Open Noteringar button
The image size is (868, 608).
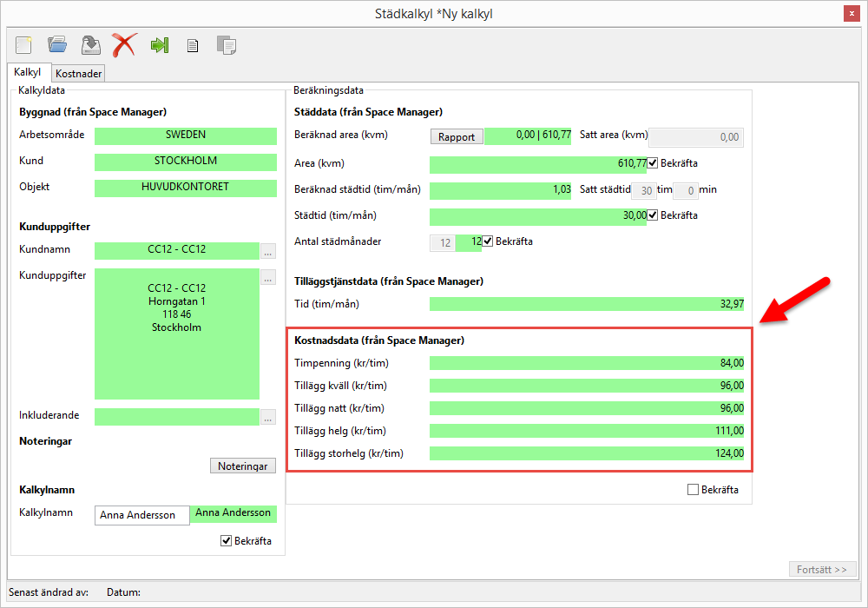point(243,466)
